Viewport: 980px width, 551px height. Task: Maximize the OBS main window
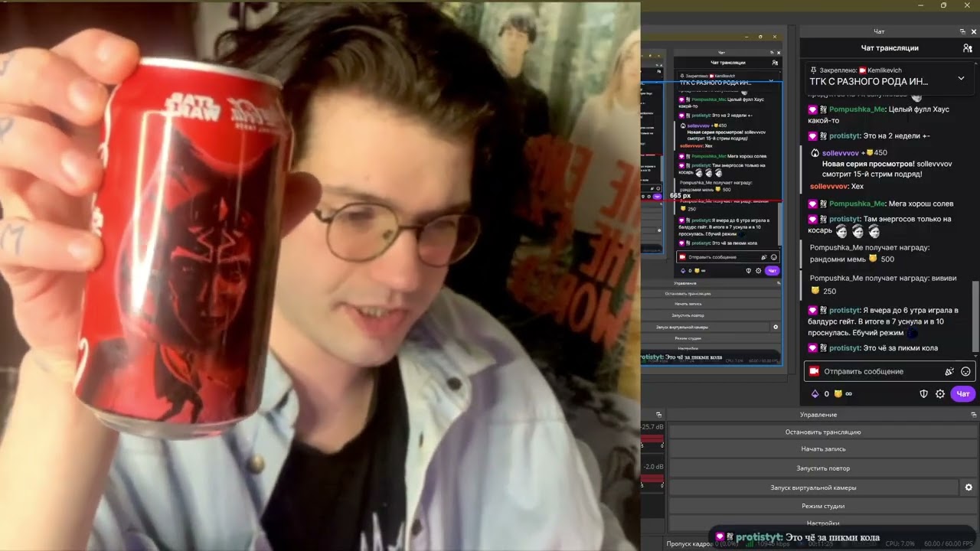tap(943, 5)
